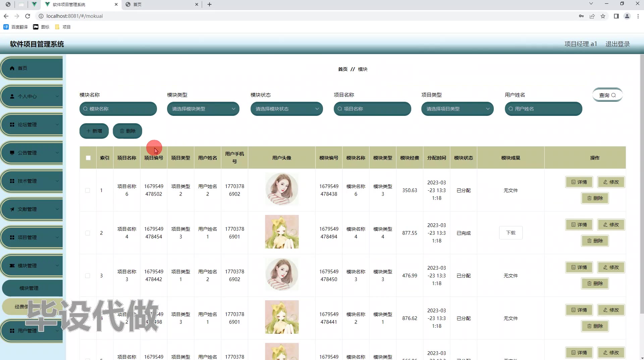Expand the 文献管理 sidebar menu
Screen dimensions: 644x360
[x=32, y=209]
